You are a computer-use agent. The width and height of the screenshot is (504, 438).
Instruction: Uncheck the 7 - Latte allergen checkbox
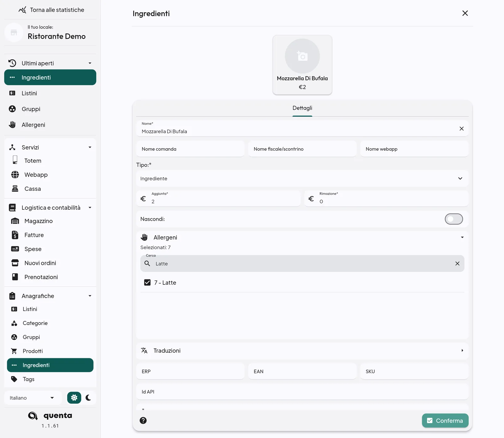point(147,283)
